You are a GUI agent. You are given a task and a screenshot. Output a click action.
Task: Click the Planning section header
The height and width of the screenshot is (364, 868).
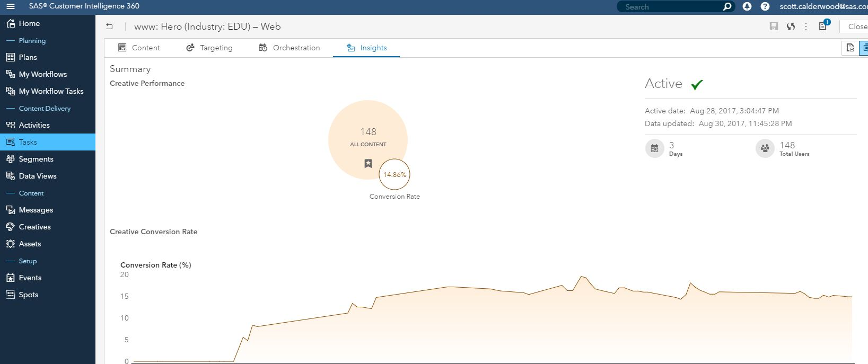(x=32, y=40)
